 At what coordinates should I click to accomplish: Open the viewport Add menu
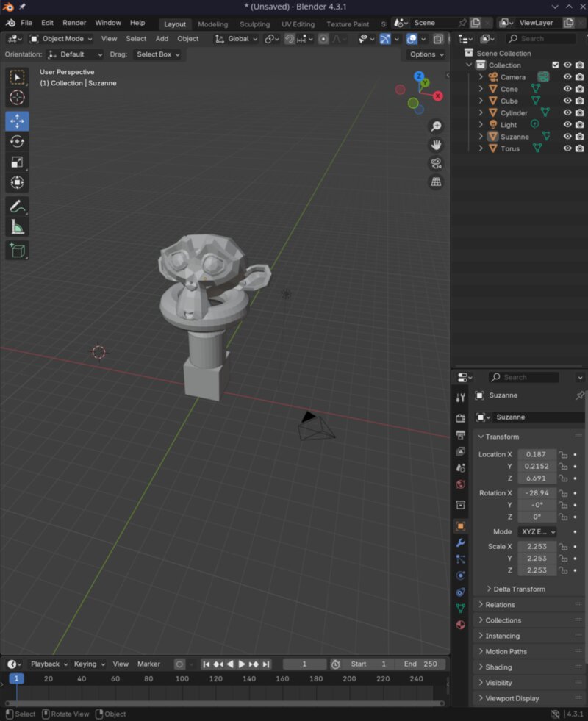click(162, 39)
